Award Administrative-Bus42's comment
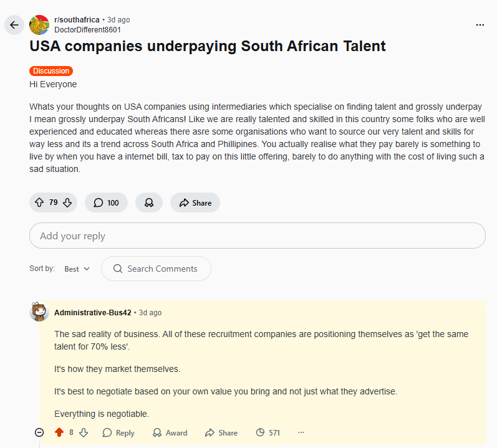The image size is (497, 448). pyautogui.click(x=170, y=432)
